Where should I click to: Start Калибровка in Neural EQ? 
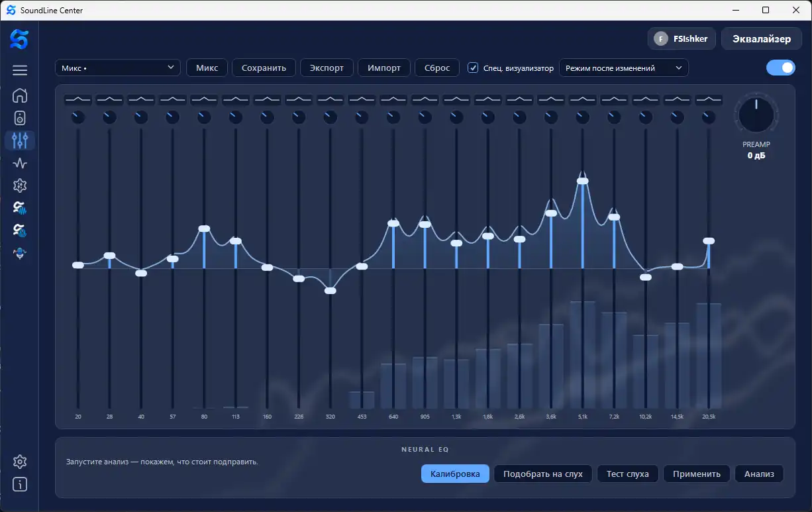click(455, 474)
